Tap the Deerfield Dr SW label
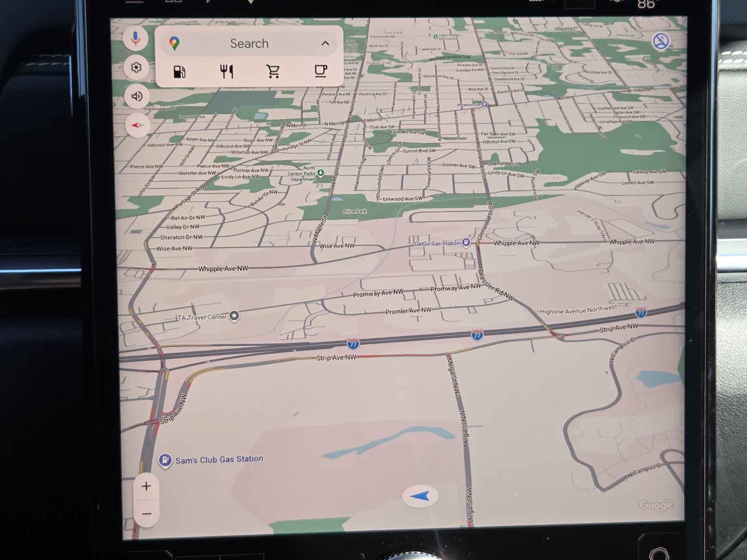The image size is (747, 560). point(505,164)
